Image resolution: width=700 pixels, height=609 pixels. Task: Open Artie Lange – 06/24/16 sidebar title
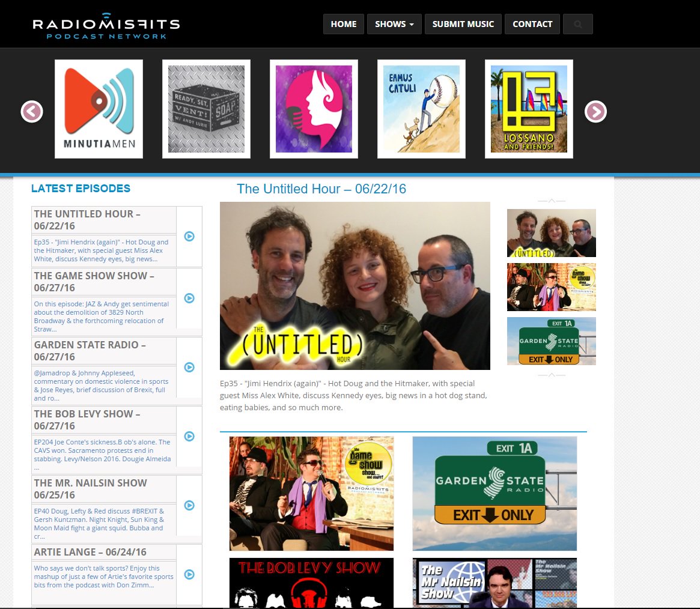click(90, 552)
